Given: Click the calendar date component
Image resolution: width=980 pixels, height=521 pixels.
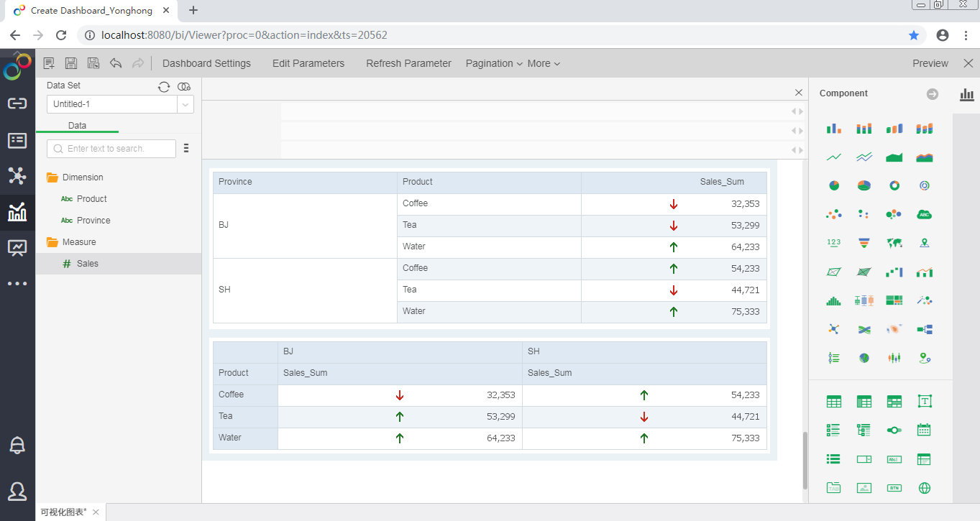Looking at the screenshot, I should pyautogui.click(x=925, y=430).
